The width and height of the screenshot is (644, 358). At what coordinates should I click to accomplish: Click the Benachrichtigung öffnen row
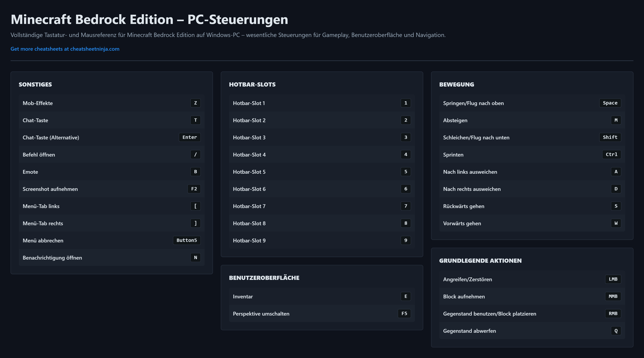click(112, 258)
